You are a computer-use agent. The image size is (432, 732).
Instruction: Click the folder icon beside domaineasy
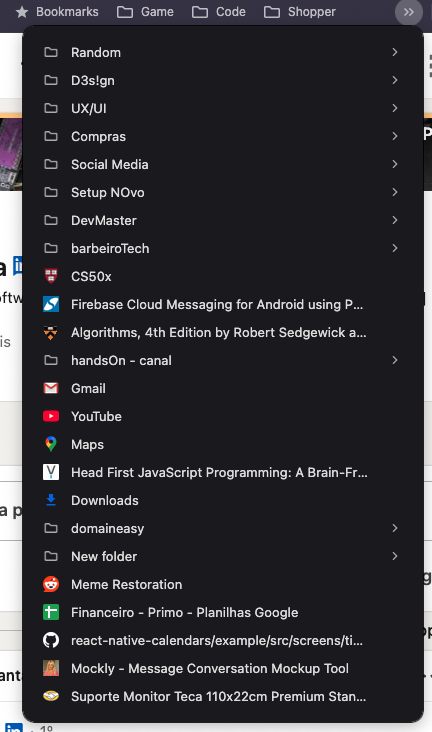[51, 528]
